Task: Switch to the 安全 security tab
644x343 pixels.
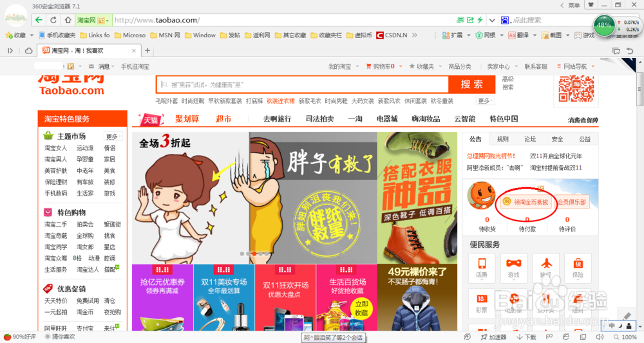Action: [557, 139]
